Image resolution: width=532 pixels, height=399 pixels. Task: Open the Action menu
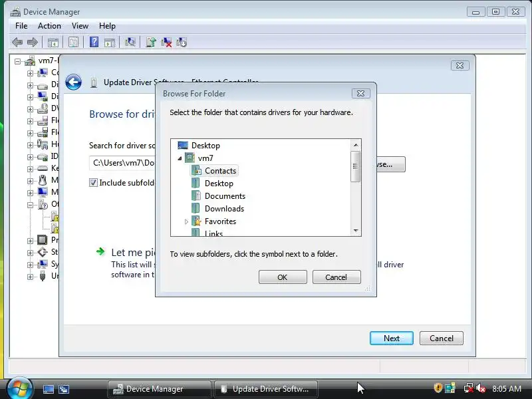[x=49, y=26]
